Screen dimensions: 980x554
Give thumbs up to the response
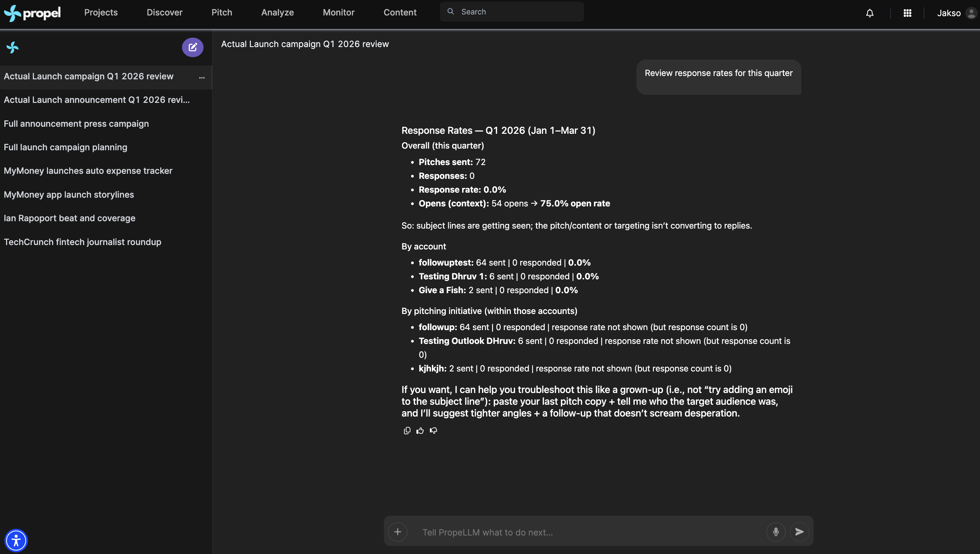(x=420, y=430)
